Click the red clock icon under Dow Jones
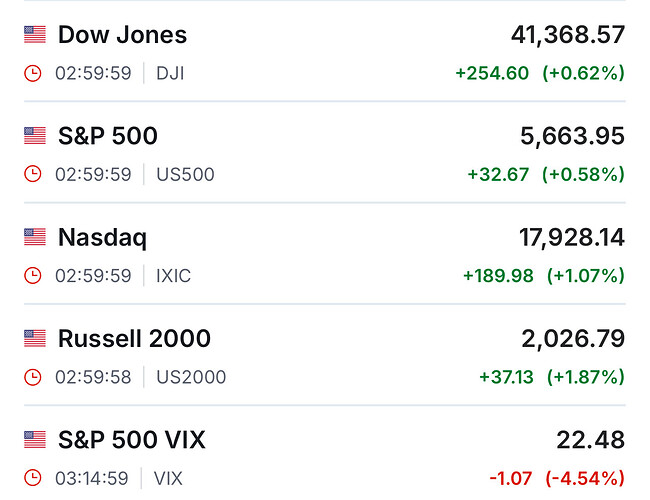 (x=33, y=73)
